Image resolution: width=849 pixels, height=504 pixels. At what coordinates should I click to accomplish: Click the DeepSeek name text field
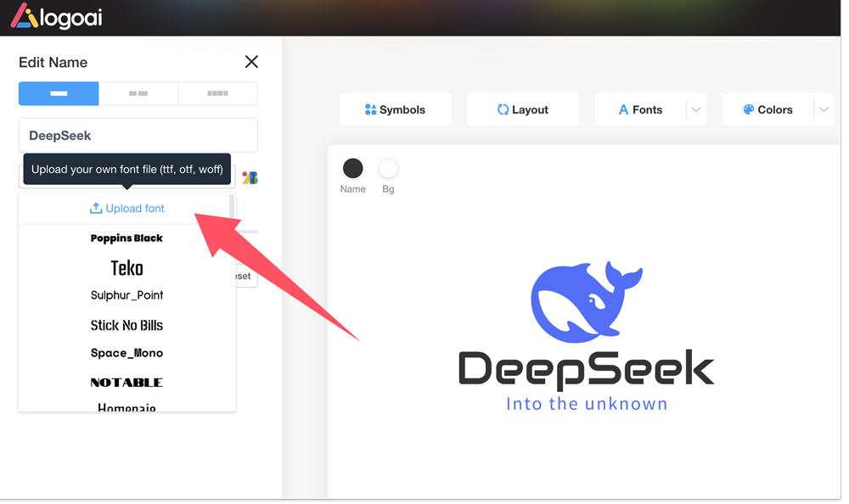point(138,136)
